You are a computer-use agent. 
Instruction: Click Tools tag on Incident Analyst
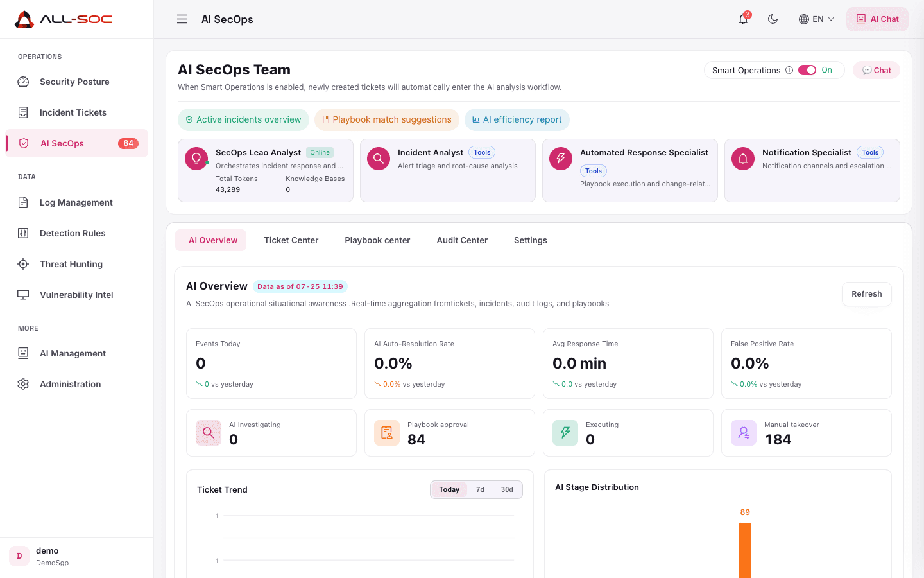tap(482, 152)
